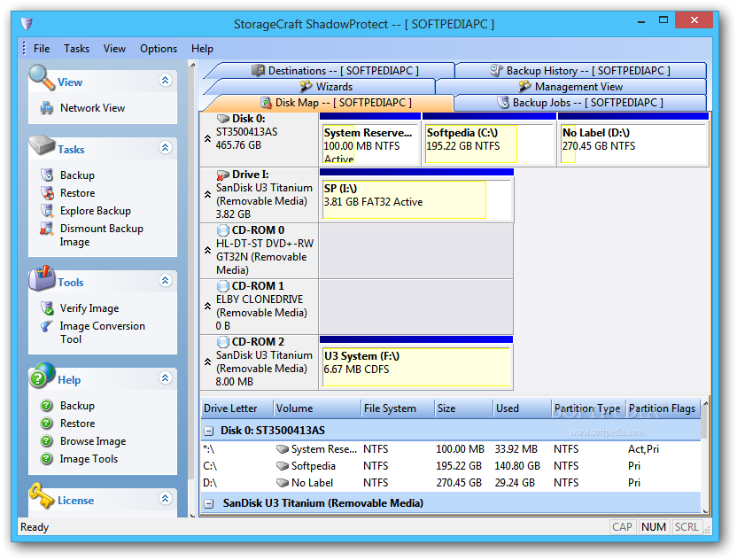Switch to the Management View tab
Screen dimensions: 737x560
tap(571, 87)
